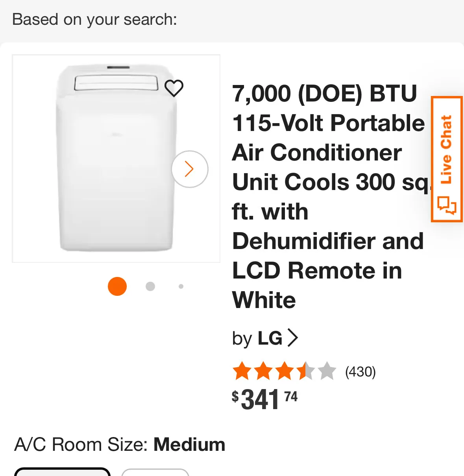
Task: Click the gray fifth rating star
Action: click(x=327, y=371)
